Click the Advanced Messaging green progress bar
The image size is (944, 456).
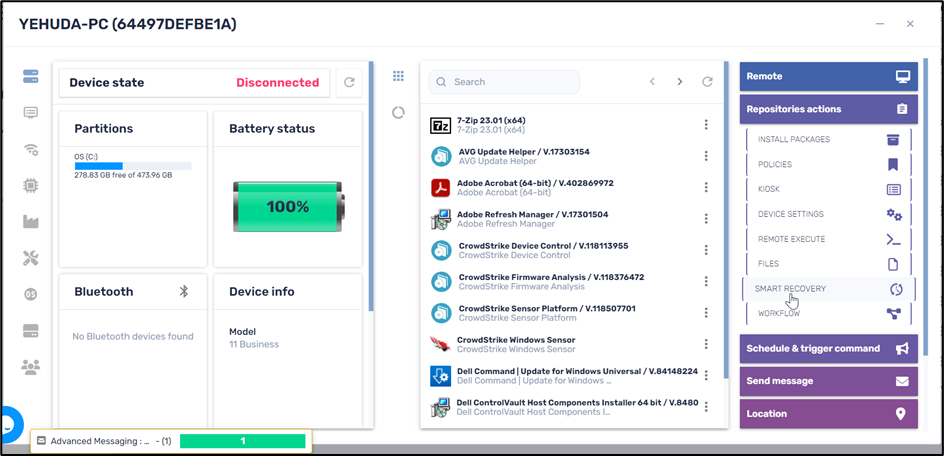(x=242, y=441)
